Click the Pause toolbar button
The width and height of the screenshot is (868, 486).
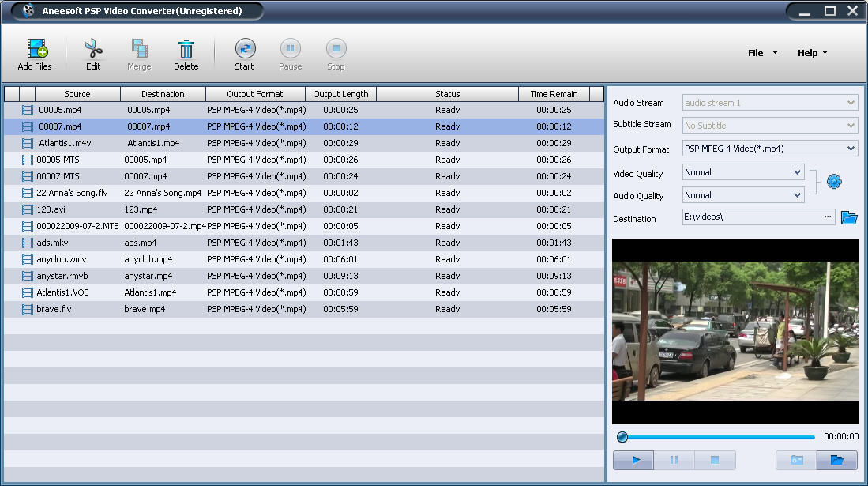290,49
